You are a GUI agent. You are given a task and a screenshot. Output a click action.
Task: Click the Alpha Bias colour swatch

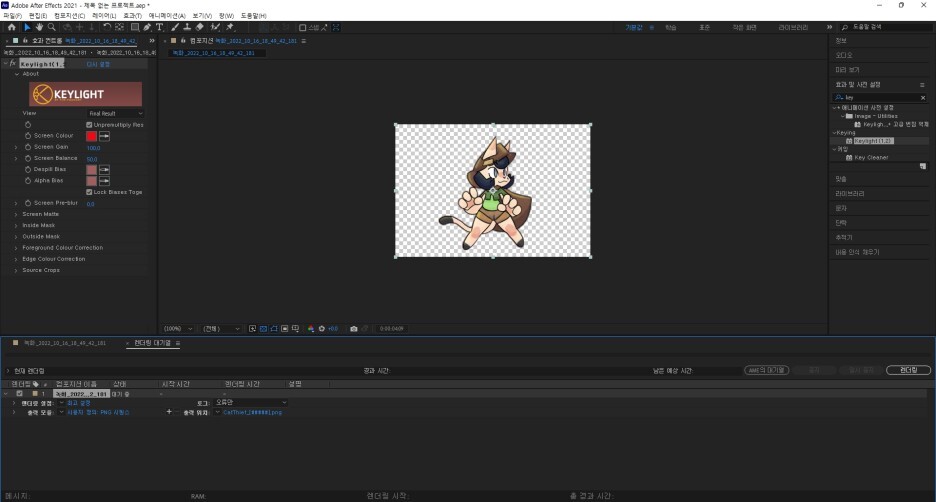[91, 181]
